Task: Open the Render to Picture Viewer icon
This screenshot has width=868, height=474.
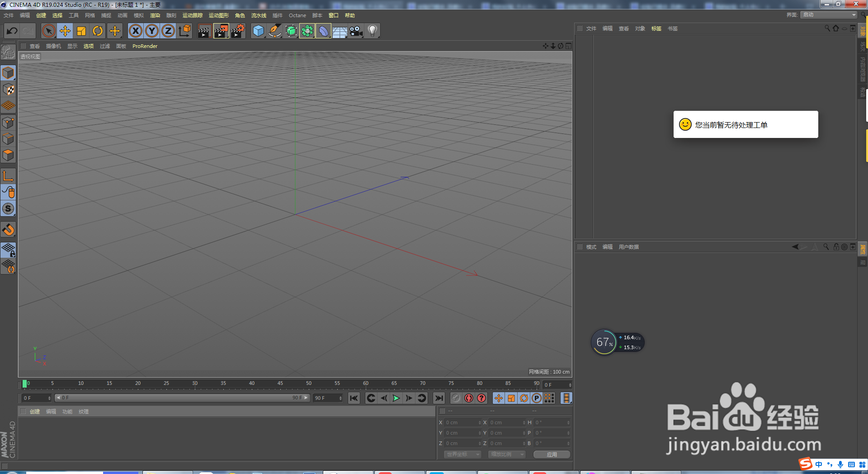Action: pyautogui.click(x=221, y=31)
